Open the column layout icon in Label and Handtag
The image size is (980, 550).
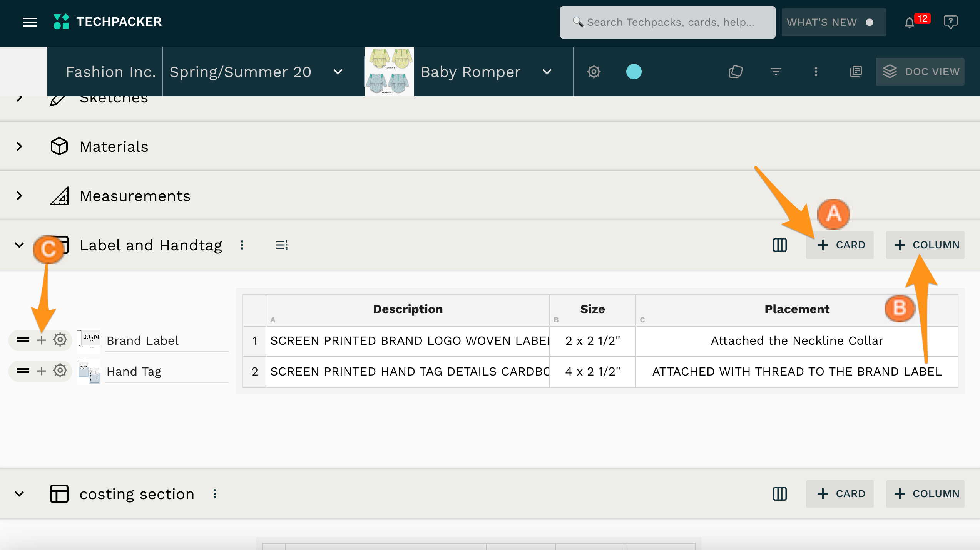pos(779,245)
